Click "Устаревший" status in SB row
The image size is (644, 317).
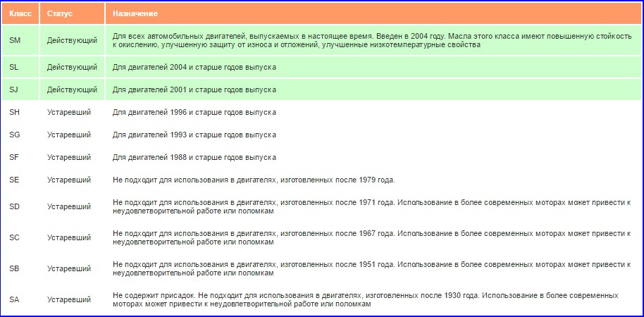tap(69, 268)
